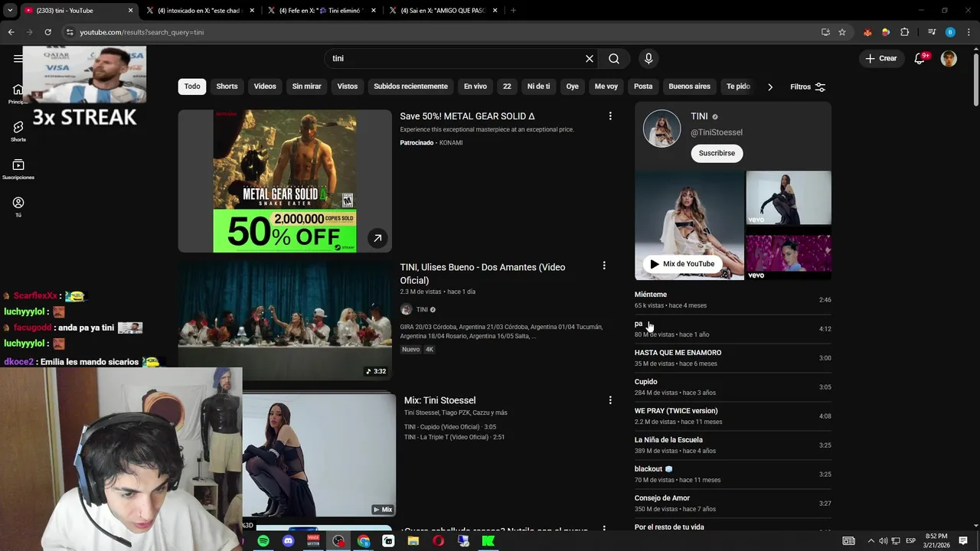This screenshot has width=980, height=551.
Task: Open YouTube notifications bell
Action: 920,59
